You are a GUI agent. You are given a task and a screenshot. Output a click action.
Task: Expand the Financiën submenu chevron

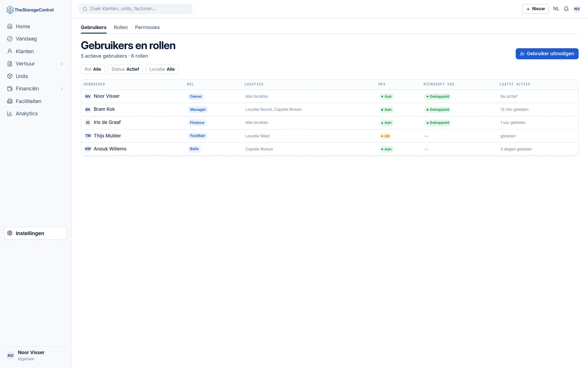pyautogui.click(x=62, y=89)
